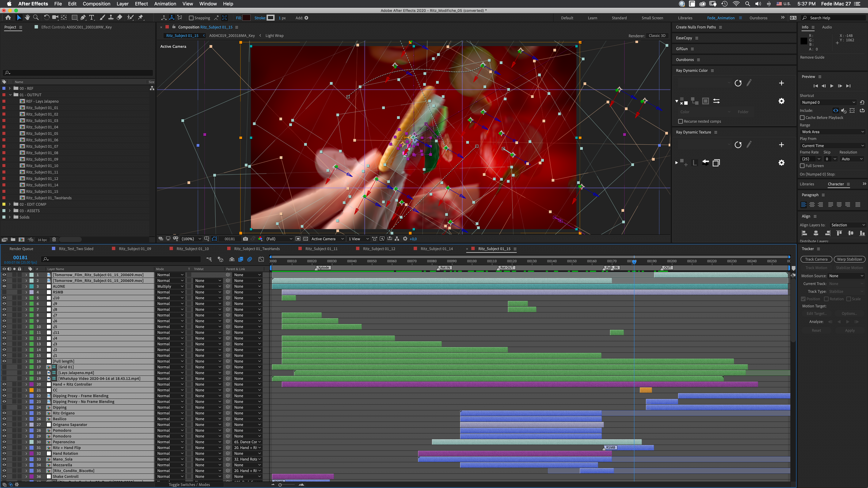Click the Rot IN timeline marker
The width and height of the screenshot is (868, 488).
pyautogui.click(x=445, y=268)
